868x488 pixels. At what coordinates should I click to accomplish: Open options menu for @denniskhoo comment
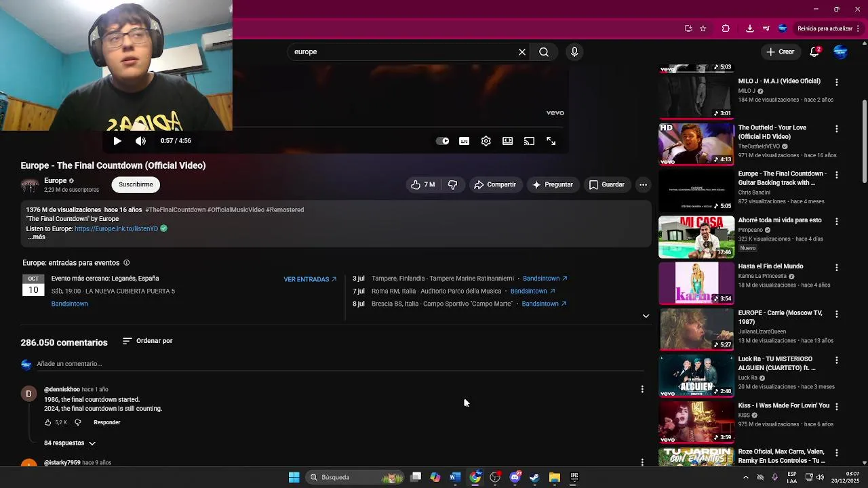pos(642,389)
